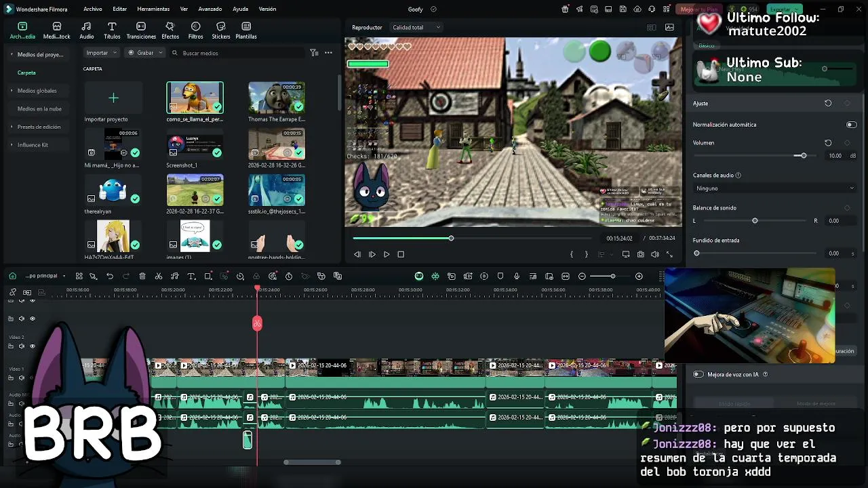
Task: Click the mark-in curly brace icon
Action: 572,254
